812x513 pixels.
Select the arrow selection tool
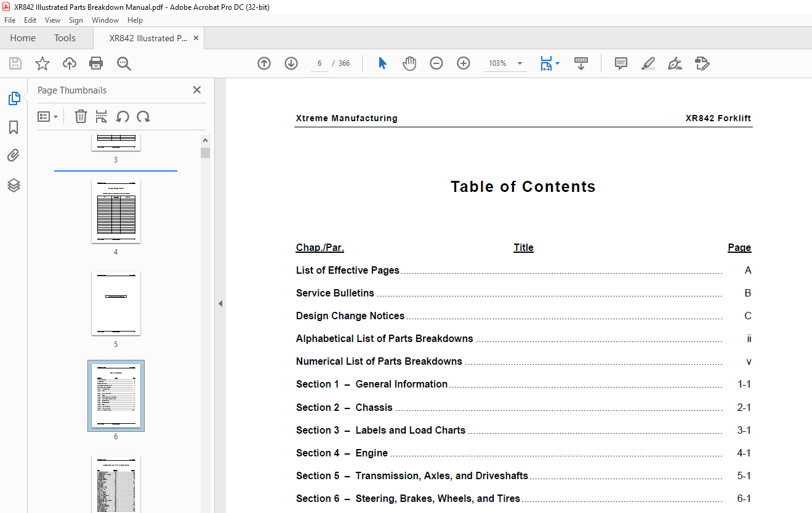pos(382,63)
